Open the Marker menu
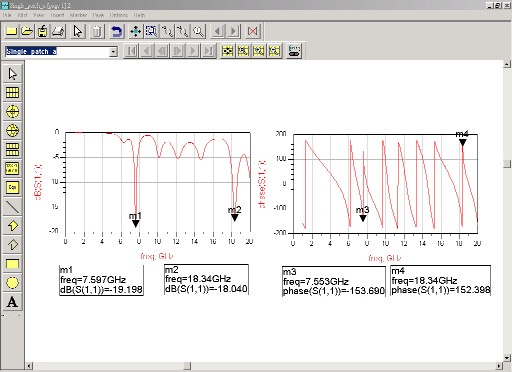 click(78, 15)
